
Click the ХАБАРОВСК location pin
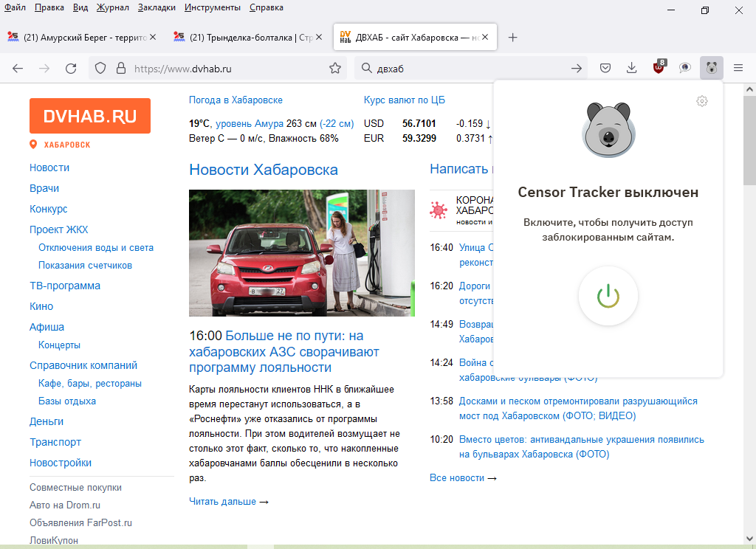[33, 144]
